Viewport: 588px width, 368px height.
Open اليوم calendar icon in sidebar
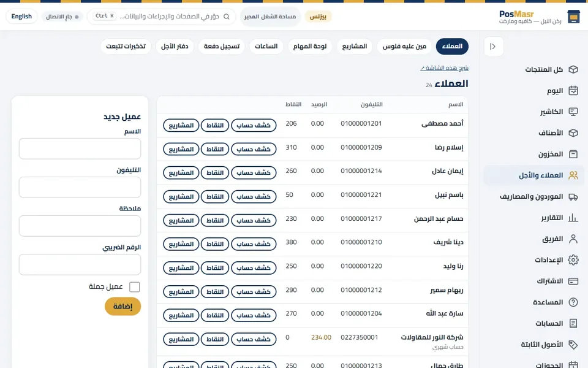pos(573,91)
